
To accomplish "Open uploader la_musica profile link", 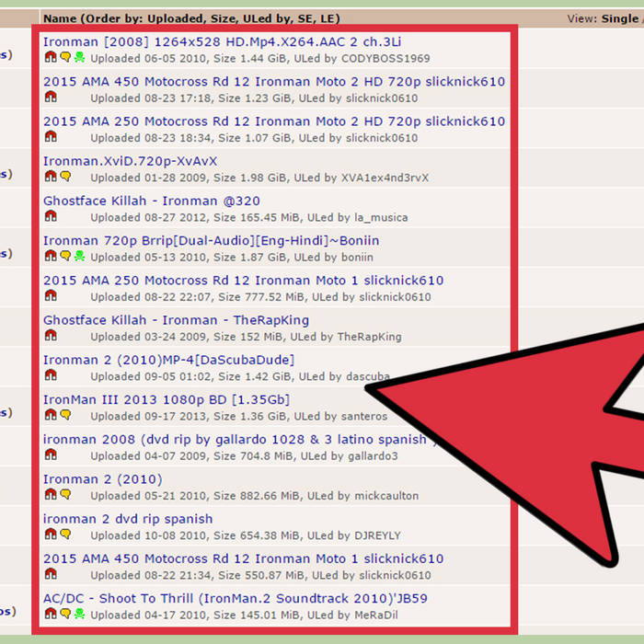I will coord(378,217).
